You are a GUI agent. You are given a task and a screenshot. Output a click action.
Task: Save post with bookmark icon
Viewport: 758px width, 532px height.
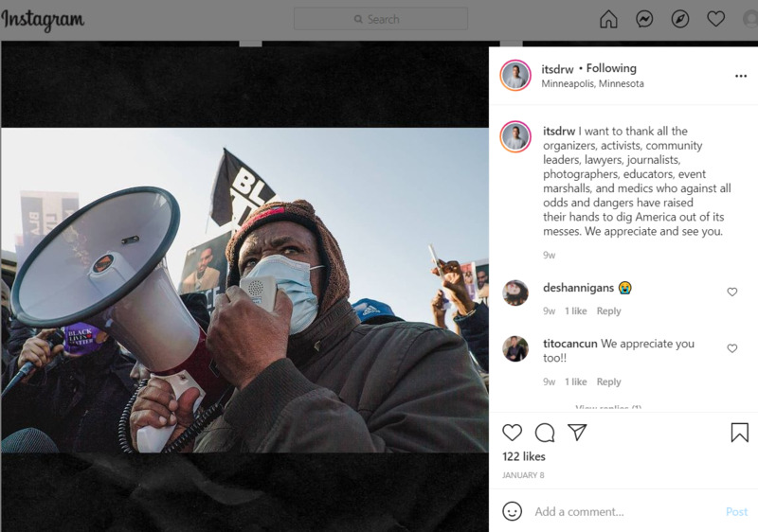[x=739, y=433]
